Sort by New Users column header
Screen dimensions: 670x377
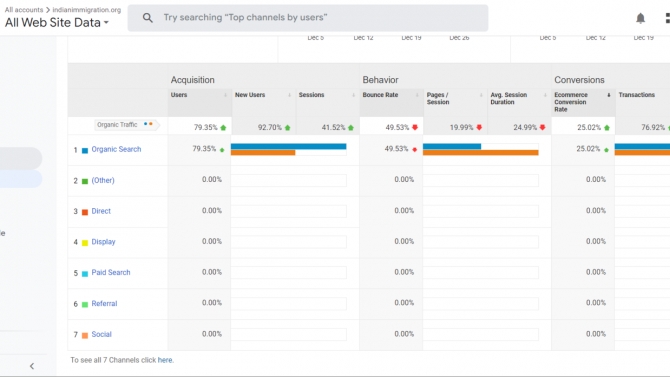coord(250,95)
